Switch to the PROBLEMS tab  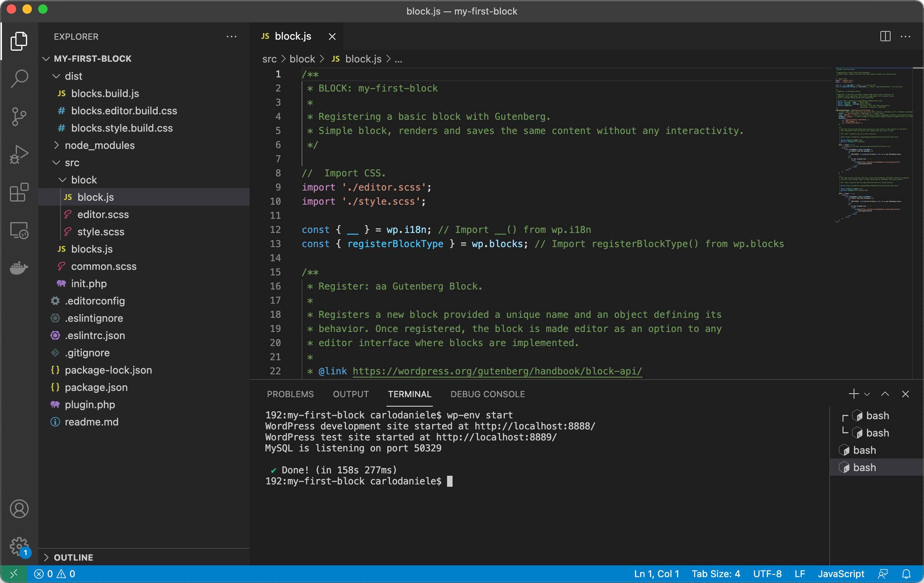pyautogui.click(x=290, y=394)
